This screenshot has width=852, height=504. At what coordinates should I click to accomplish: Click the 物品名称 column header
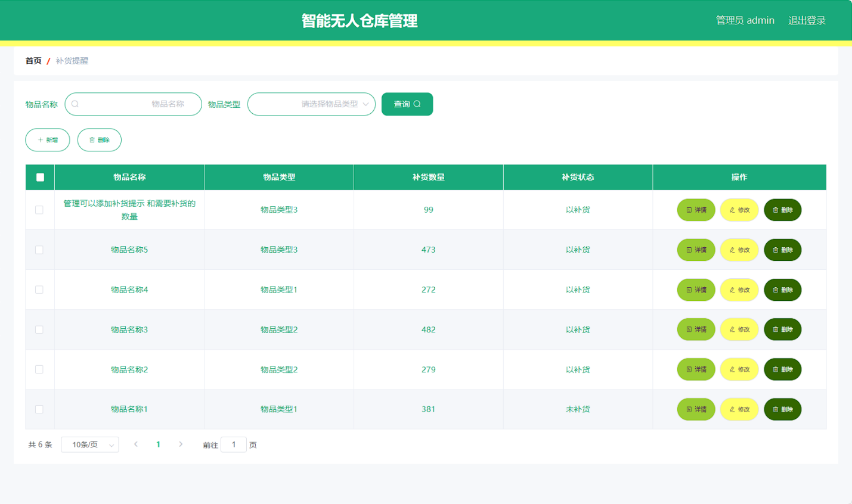pos(129,177)
